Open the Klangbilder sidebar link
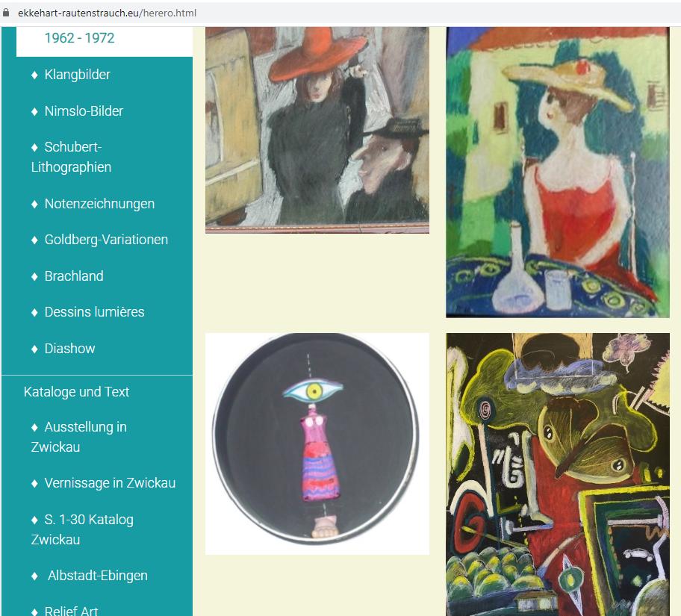681x616 pixels. [77, 75]
